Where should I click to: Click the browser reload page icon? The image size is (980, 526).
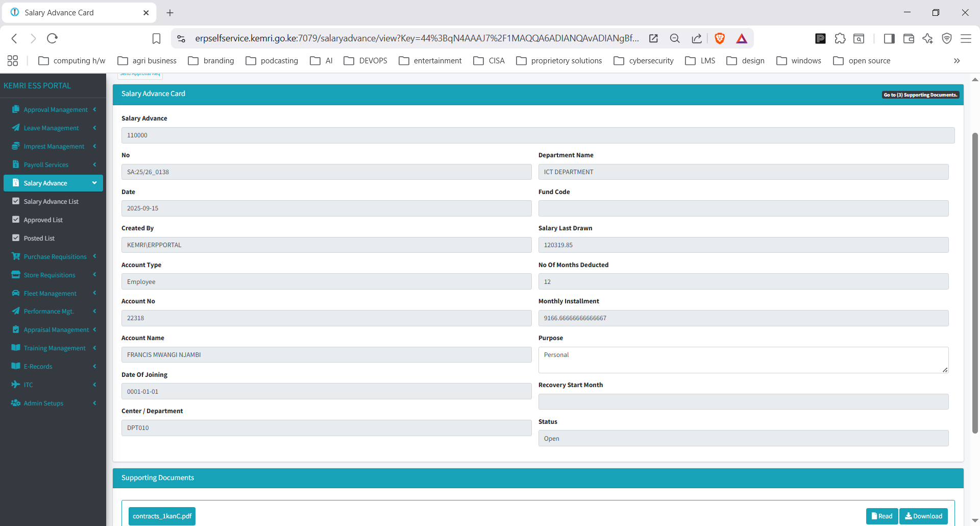pyautogui.click(x=52, y=38)
